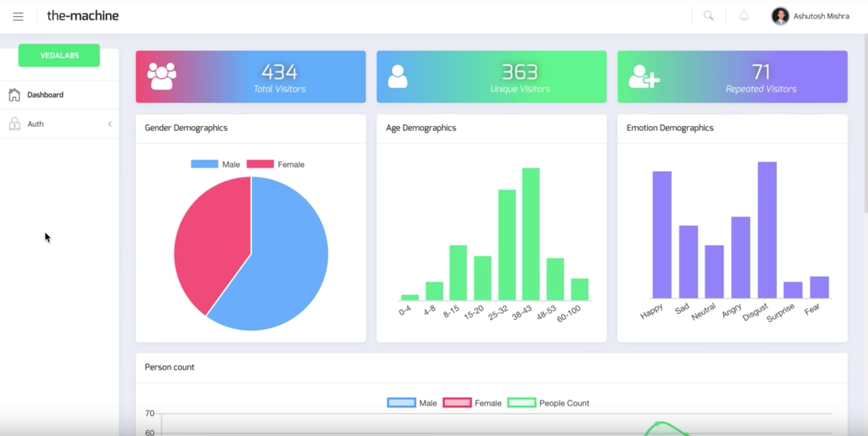Click the notification bell icon

pyautogui.click(x=744, y=16)
